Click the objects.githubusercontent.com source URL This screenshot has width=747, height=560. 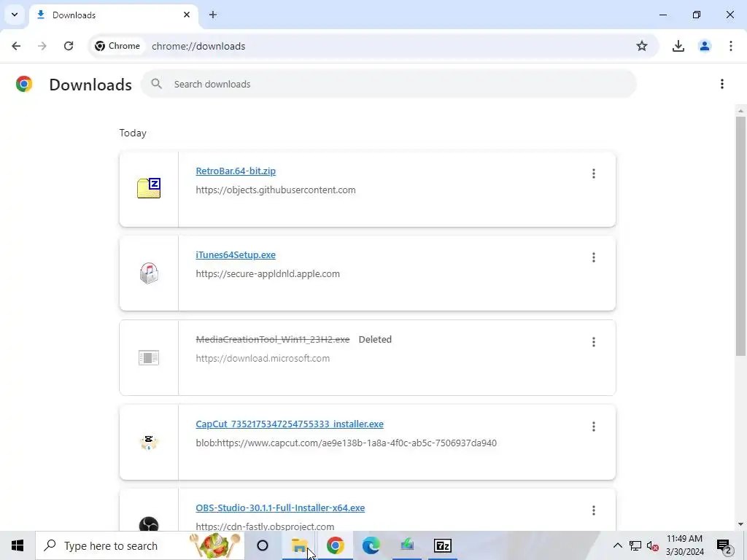tap(276, 190)
